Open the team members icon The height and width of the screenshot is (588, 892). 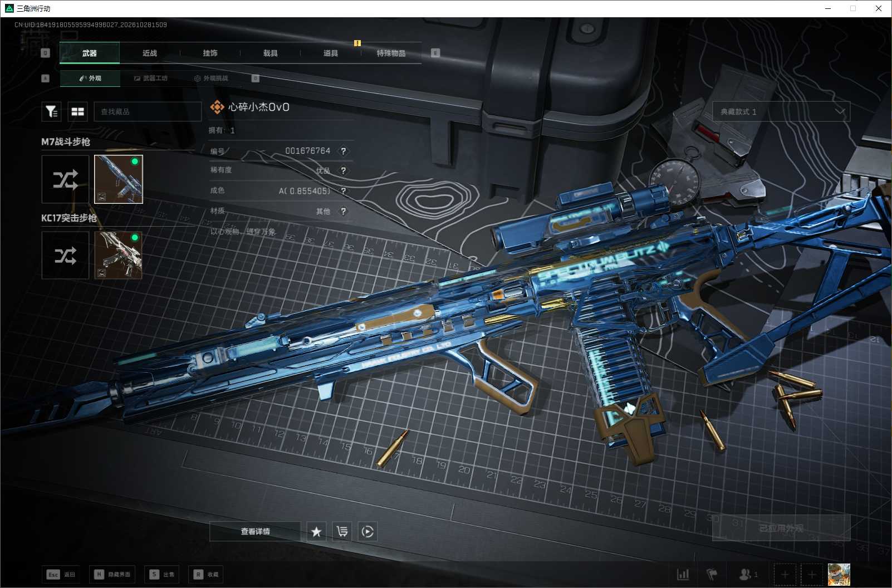(x=748, y=574)
